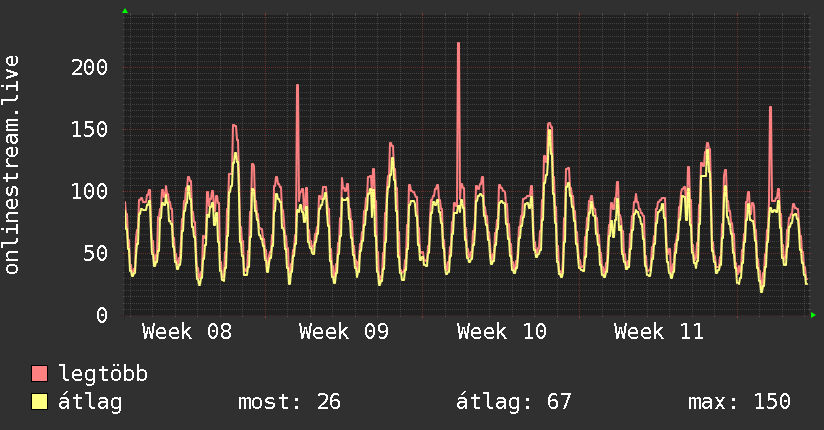
Task: Click the 'átlag: 67' statistic
Action: point(513,402)
